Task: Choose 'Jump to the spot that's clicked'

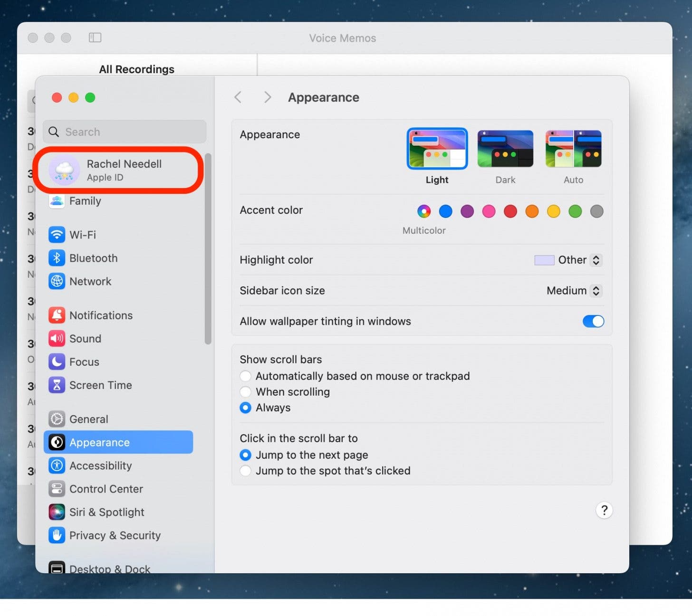Action: pos(246,471)
